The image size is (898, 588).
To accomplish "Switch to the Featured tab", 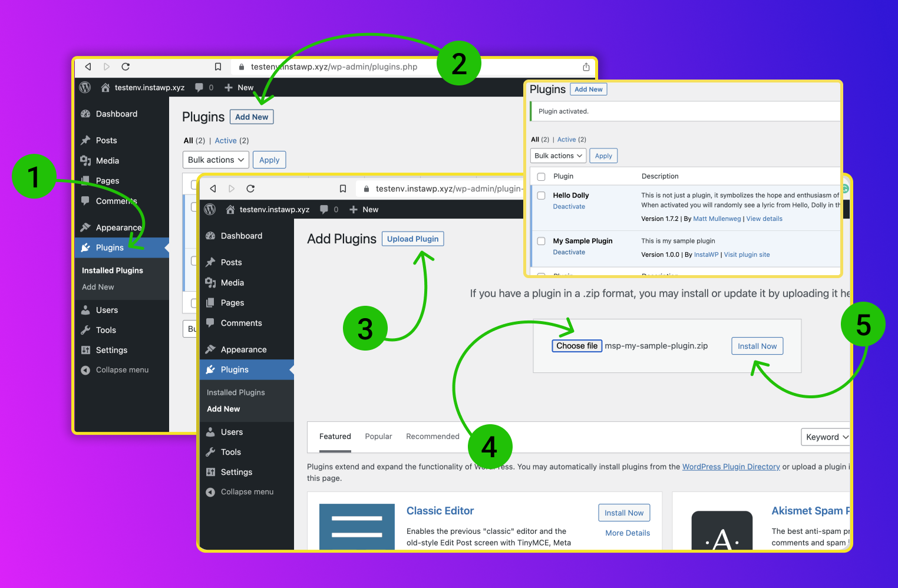I will 335,437.
